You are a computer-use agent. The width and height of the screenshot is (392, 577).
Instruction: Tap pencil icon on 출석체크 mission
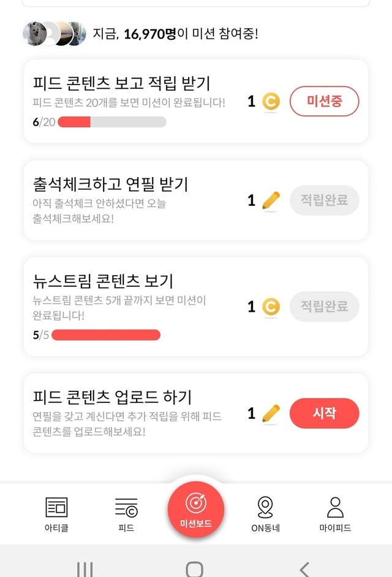[x=271, y=200]
